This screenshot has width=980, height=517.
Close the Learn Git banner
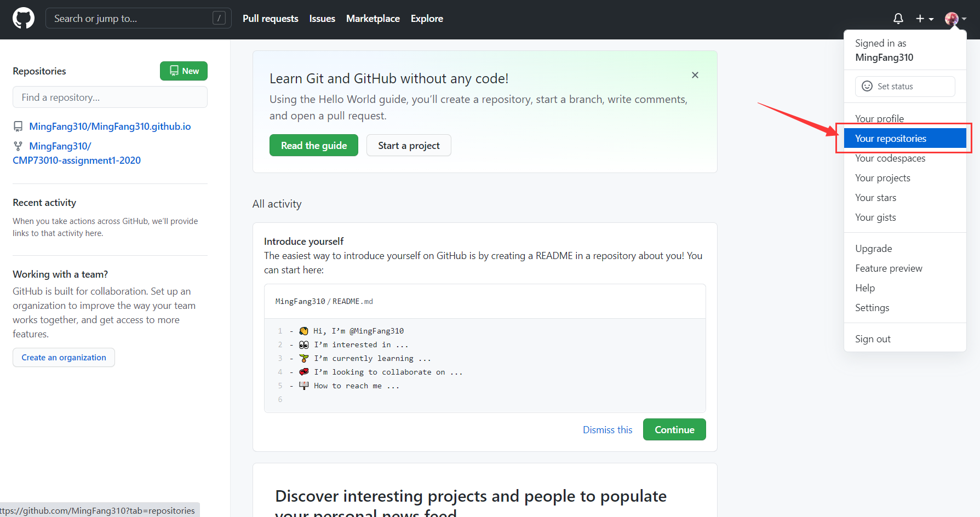click(695, 75)
